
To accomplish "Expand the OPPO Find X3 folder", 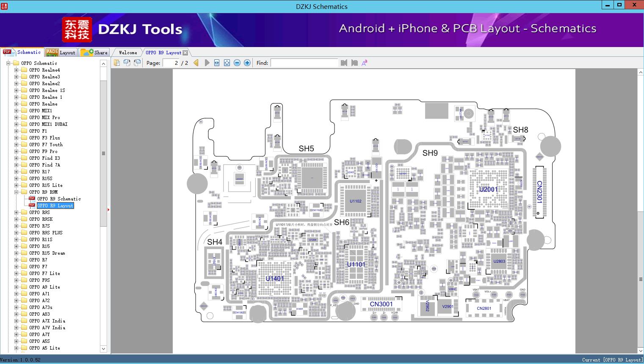I will 16,158.
